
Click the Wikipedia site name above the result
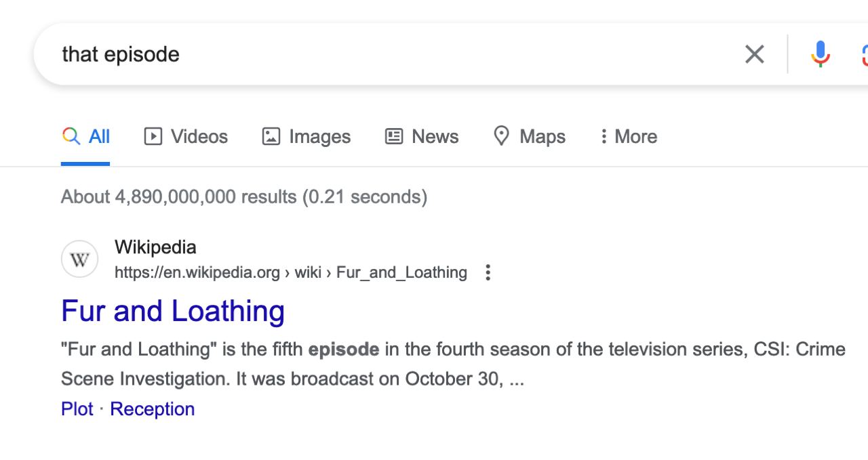click(x=155, y=247)
